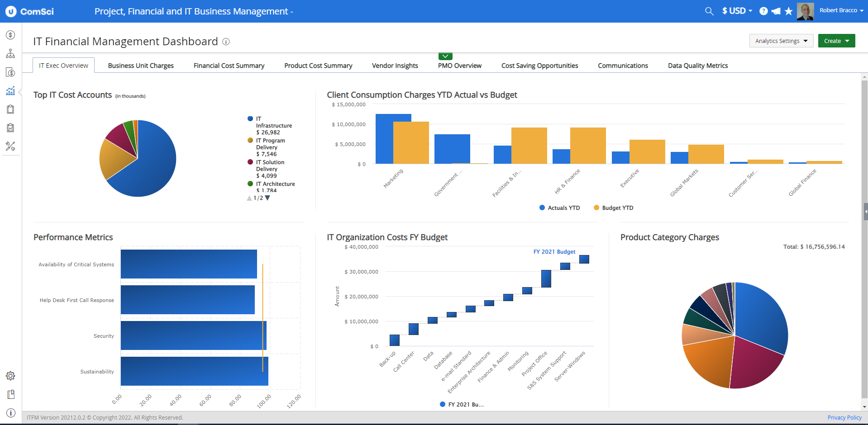Viewport: 868px width, 425px height.
Task: Open the announcements megaphone icon
Action: (x=776, y=11)
